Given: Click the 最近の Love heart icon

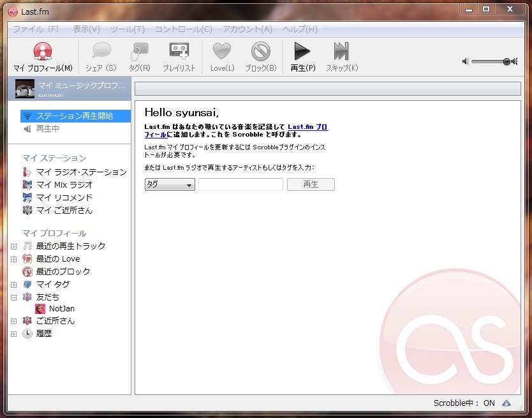Looking at the screenshot, I should (x=27, y=258).
